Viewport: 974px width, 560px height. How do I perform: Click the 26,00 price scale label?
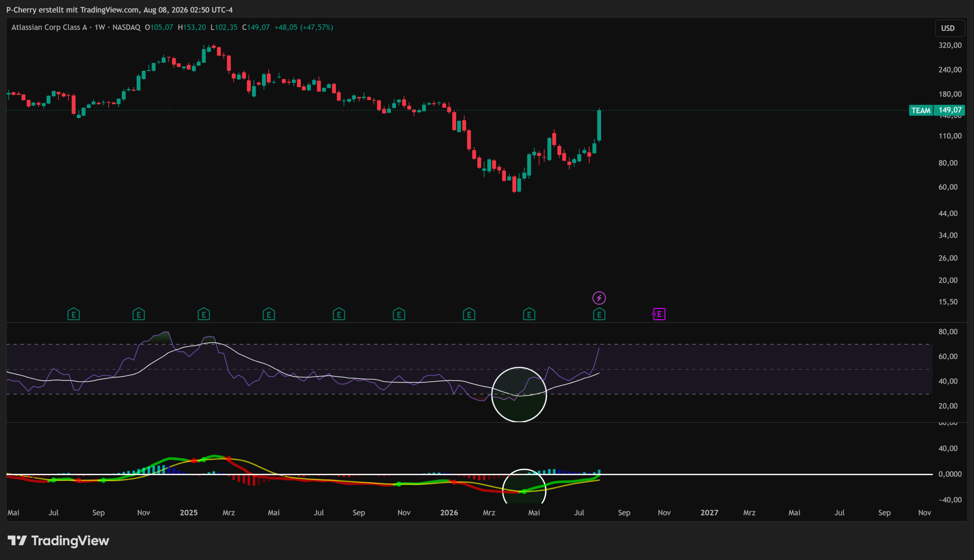(x=948, y=258)
